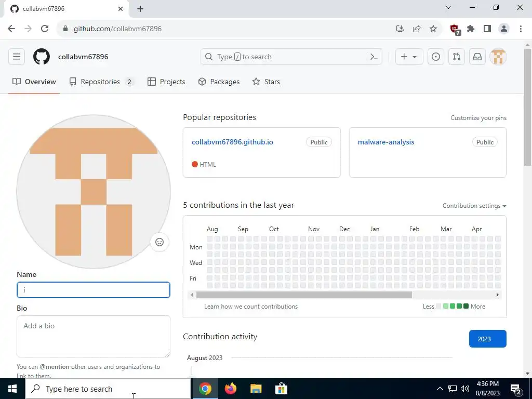Click the share page icon in address bar
Image resolution: width=532 pixels, height=399 pixels.
point(417,29)
